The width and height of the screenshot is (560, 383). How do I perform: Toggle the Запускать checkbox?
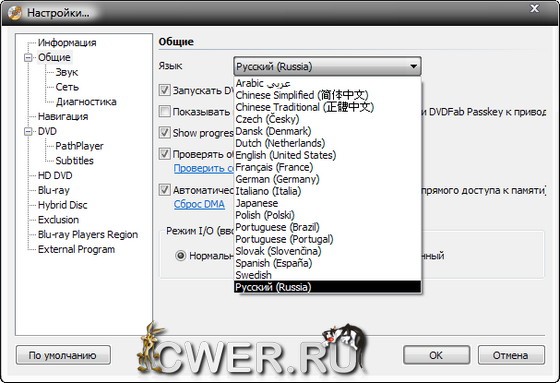pyautogui.click(x=164, y=90)
